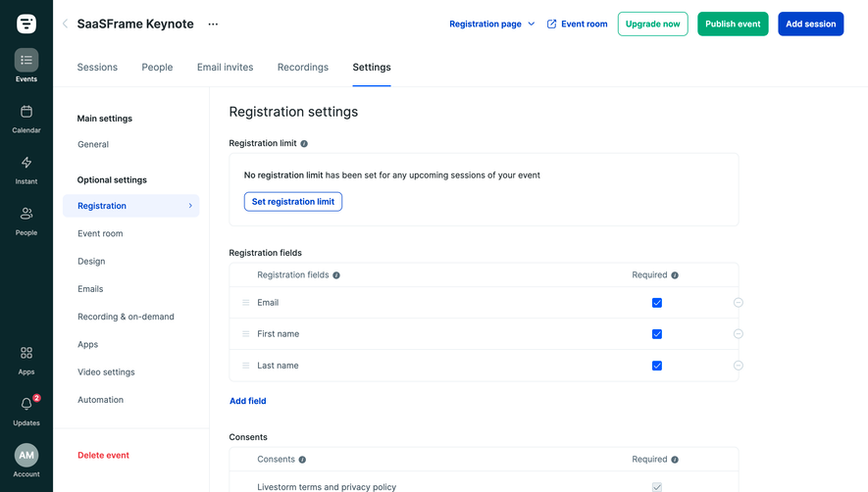Open Design settings
The width and height of the screenshot is (868, 492).
(x=91, y=262)
